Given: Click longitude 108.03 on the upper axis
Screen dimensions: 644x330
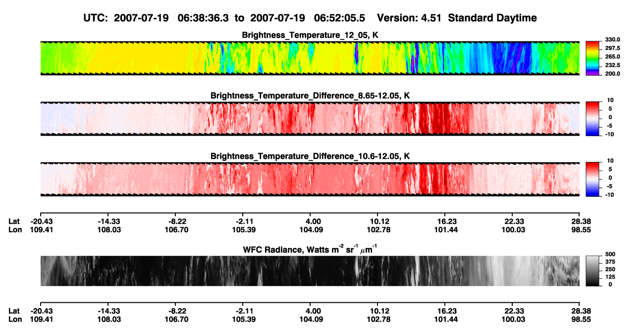Looking at the screenshot, I should 109,230.
